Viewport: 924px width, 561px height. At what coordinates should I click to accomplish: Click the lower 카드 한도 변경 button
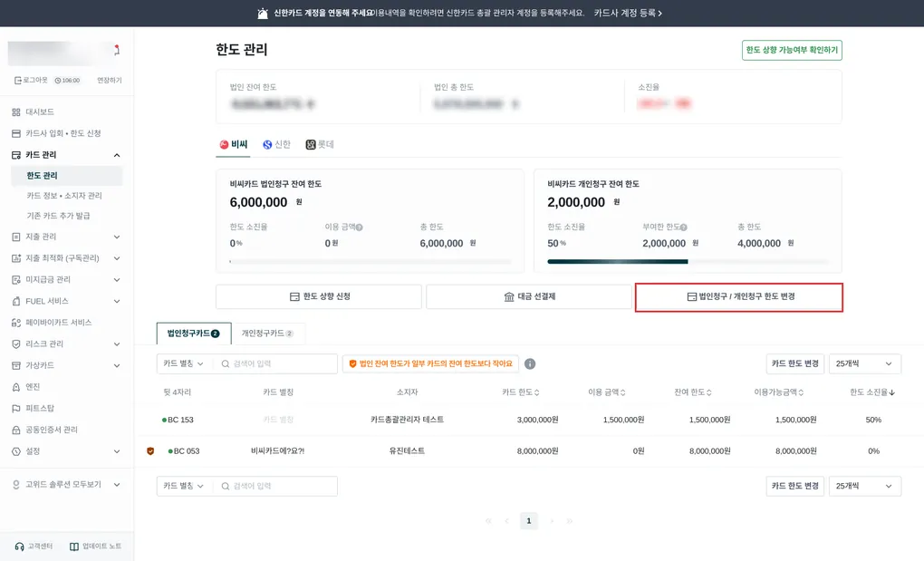click(x=795, y=486)
